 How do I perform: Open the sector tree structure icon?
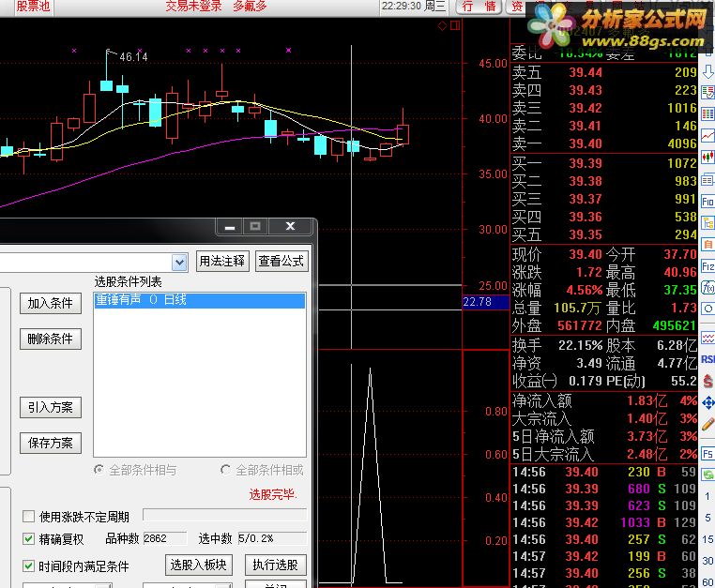(x=707, y=223)
